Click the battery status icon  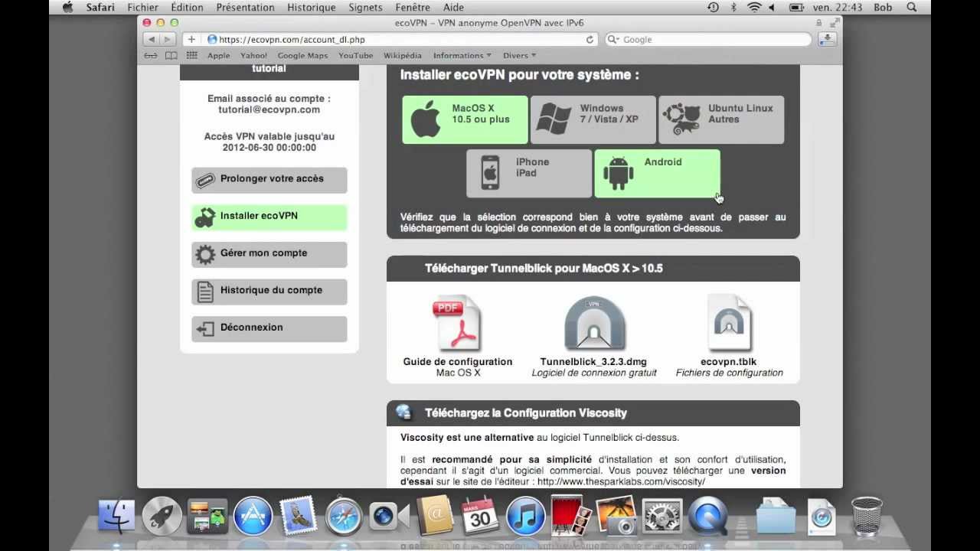(797, 7)
